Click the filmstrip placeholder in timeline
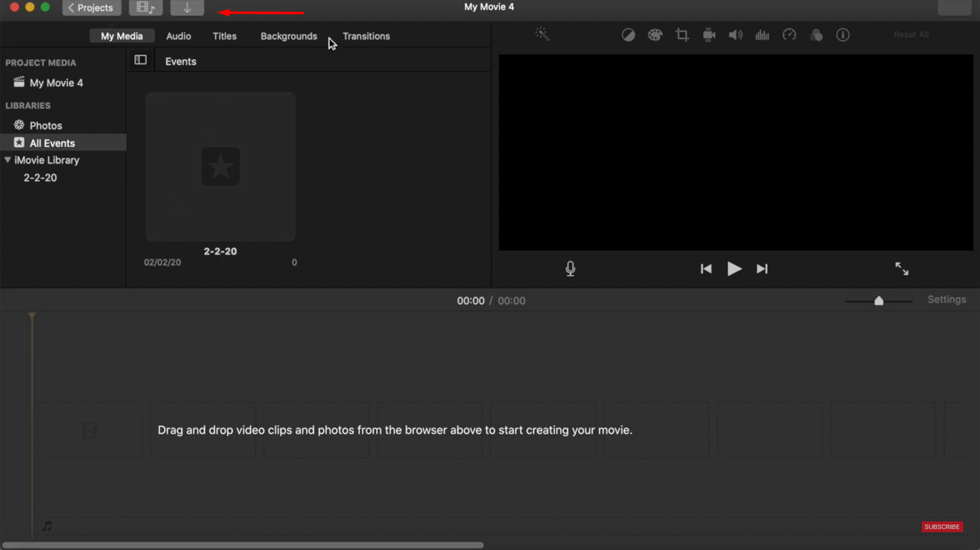Screen dimensions: 980x550 pyautogui.click(x=90, y=431)
